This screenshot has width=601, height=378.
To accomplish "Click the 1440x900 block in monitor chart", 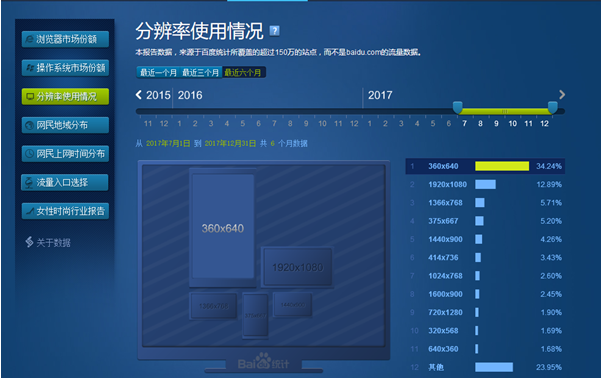I will 292,305.
